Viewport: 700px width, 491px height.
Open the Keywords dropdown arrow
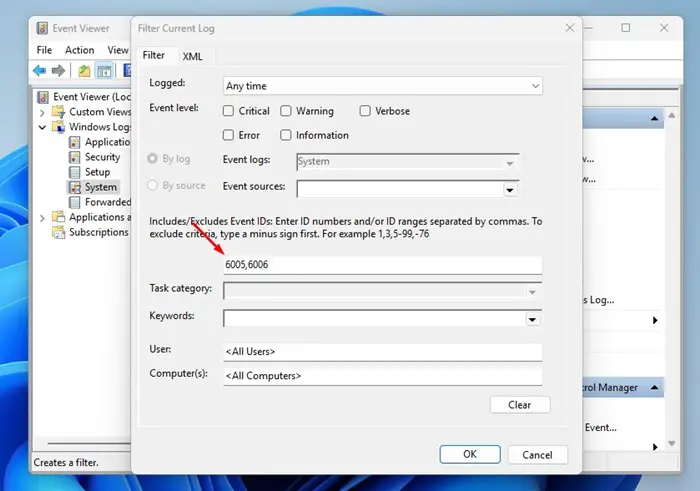(532, 319)
